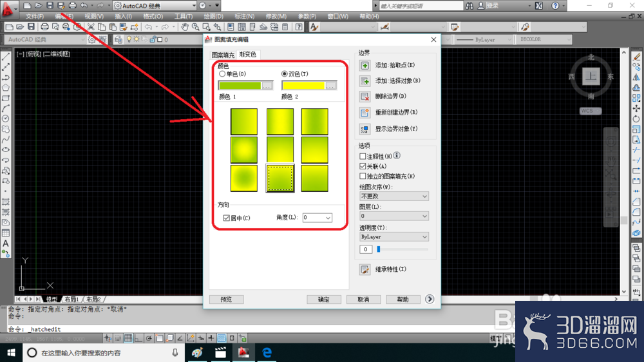644x362 pixels.
Task: Open the Layer (图层) dropdown in the dialog
Action: tap(394, 216)
